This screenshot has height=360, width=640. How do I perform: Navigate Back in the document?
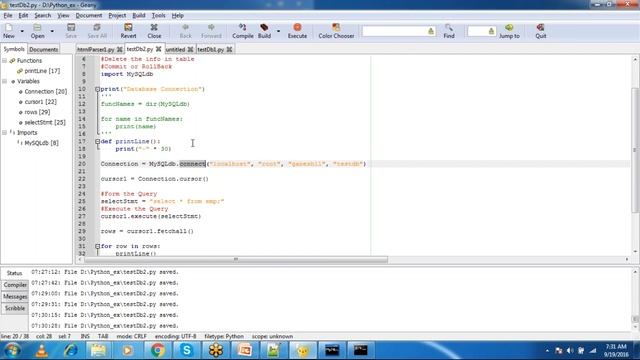(x=185, y=31)
